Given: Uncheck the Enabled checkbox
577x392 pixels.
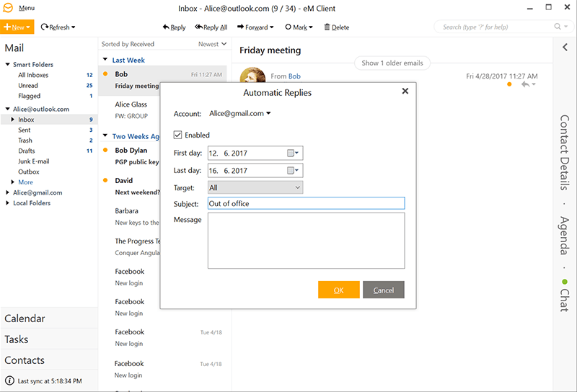Looking at the screenshot, I should pyautogui.click(x=177, y=135).
